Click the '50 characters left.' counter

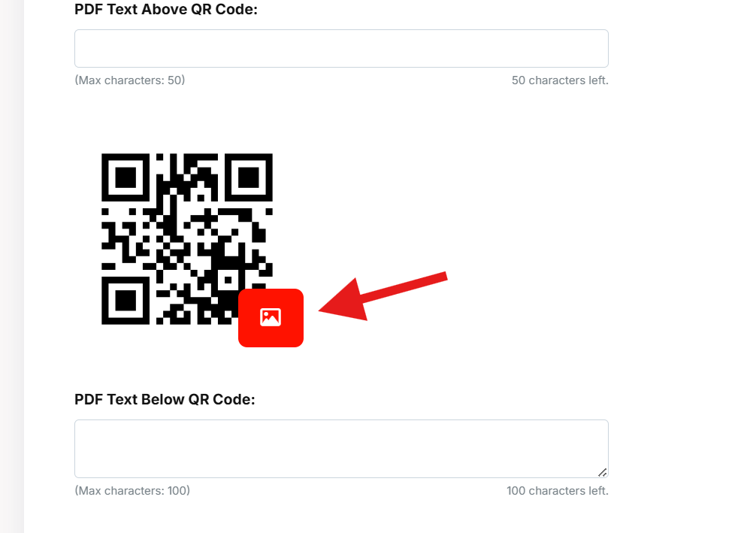pyautogui.click(x=560, y=80)
